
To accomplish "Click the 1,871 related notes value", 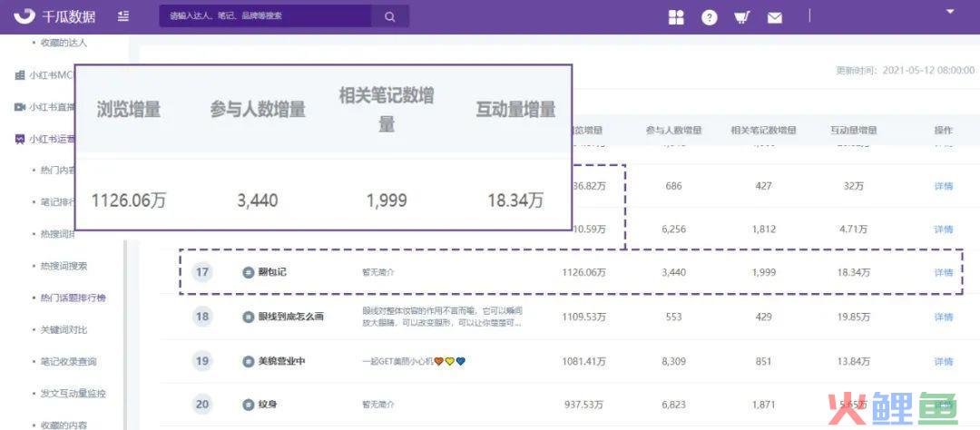I will pos(763,405).
